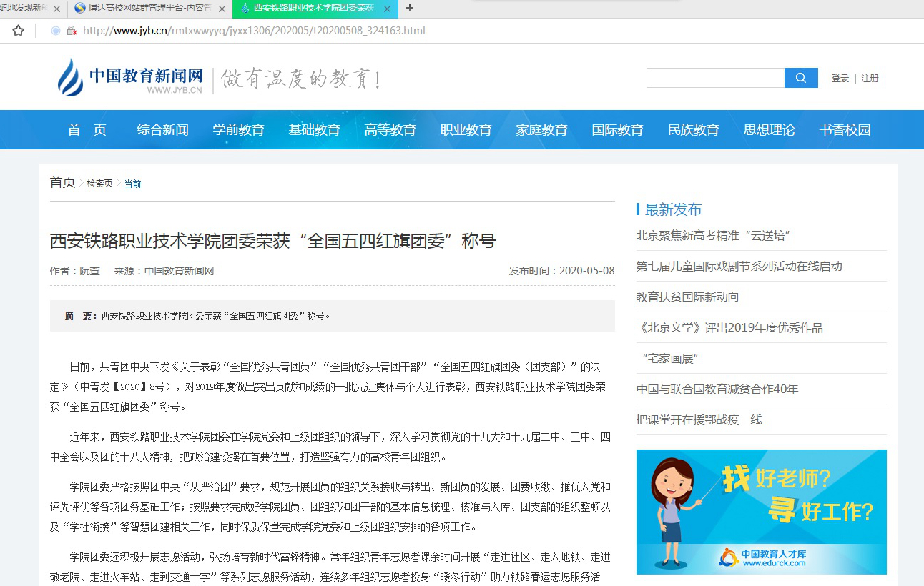
Task: Open a new browser tab
Action: 410,8
